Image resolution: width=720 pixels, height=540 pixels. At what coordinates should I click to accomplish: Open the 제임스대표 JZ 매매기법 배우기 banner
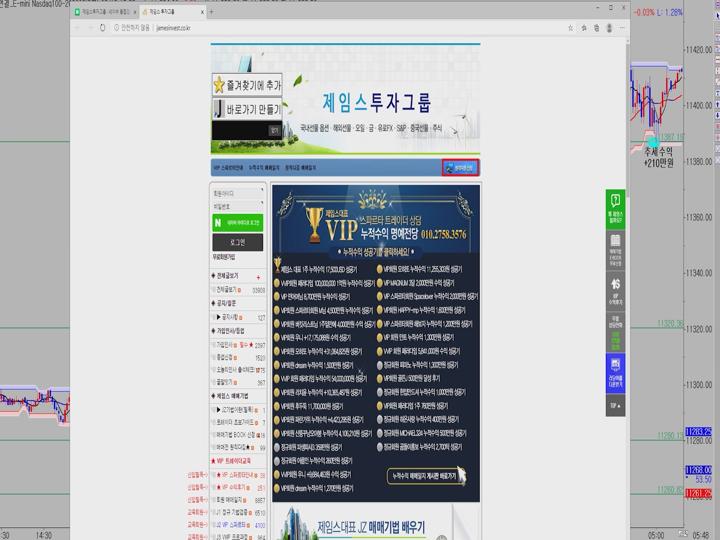(x=376, y=523)
